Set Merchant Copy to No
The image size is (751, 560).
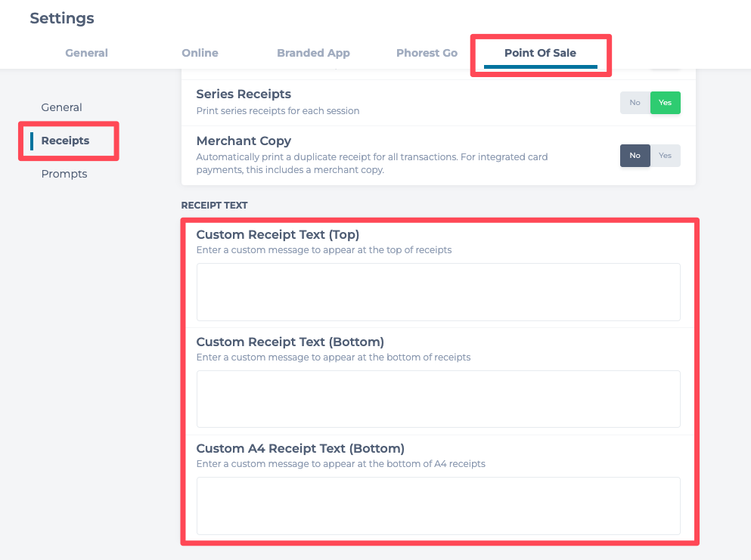(635, 156)
